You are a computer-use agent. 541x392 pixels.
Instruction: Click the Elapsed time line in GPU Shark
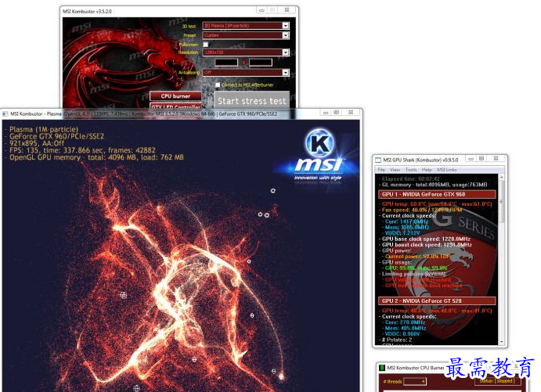coord(410,179)
